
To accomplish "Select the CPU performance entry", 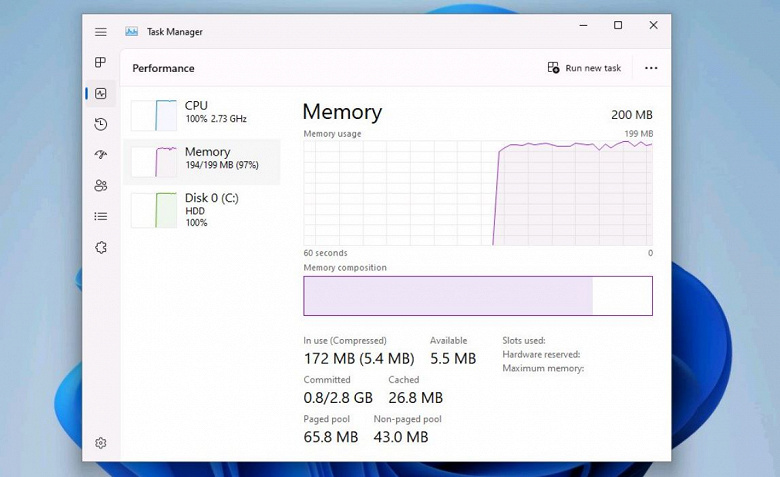I will 201,115.
